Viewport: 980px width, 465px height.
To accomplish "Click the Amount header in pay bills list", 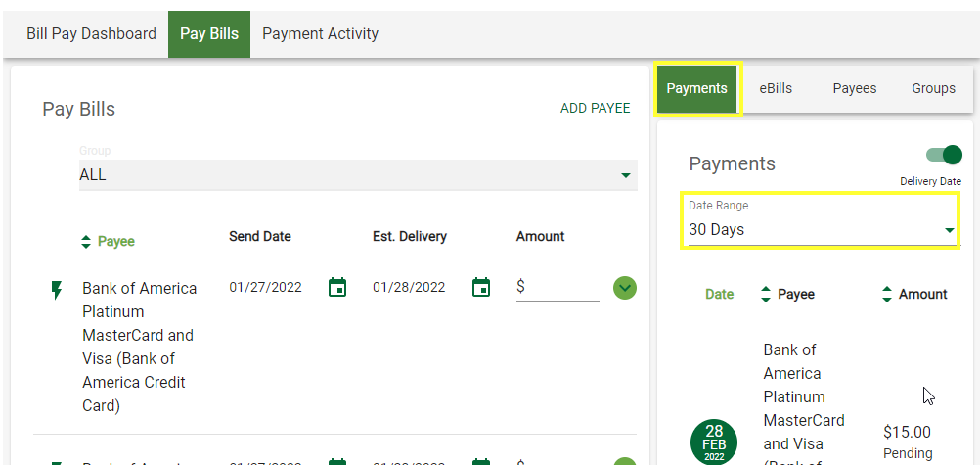I will [540, 237].
